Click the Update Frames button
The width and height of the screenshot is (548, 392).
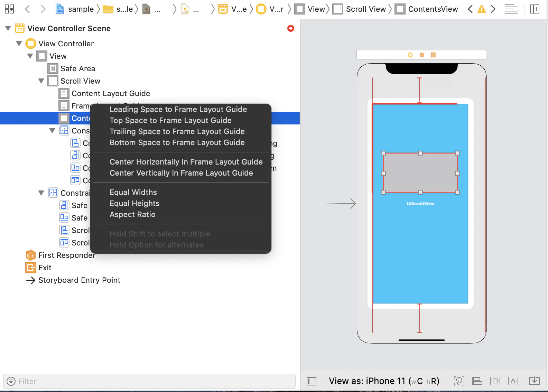tap(459, 381)
